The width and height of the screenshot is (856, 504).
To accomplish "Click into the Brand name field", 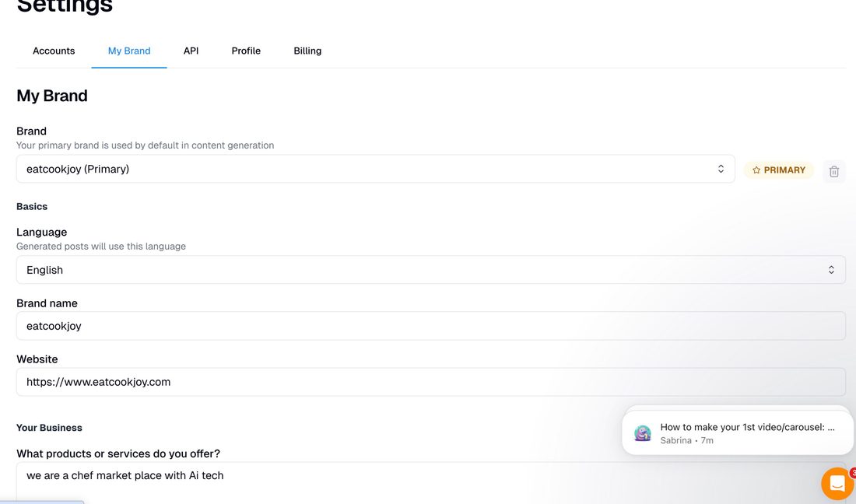I will 431,326.
